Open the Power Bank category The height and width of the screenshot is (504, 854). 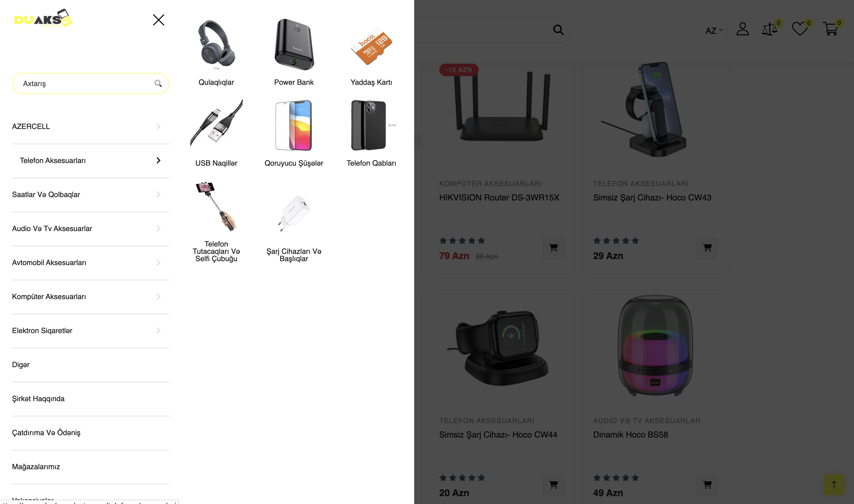(294, 51)
